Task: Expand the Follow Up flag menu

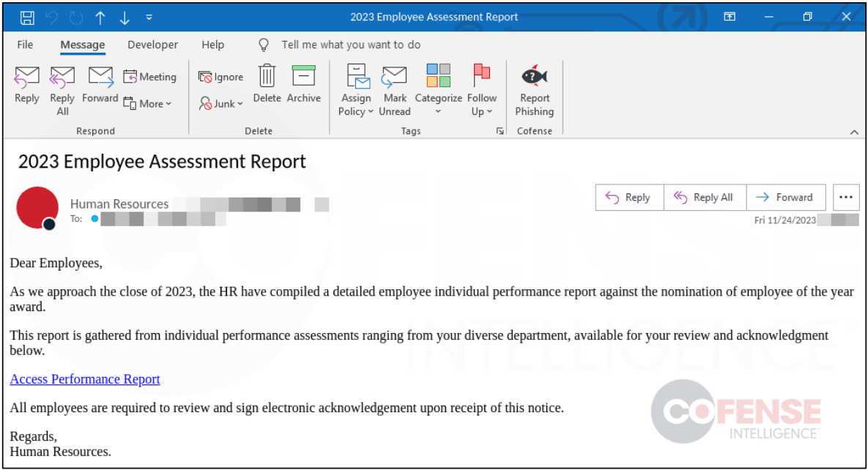Action: tap(481, 89)
